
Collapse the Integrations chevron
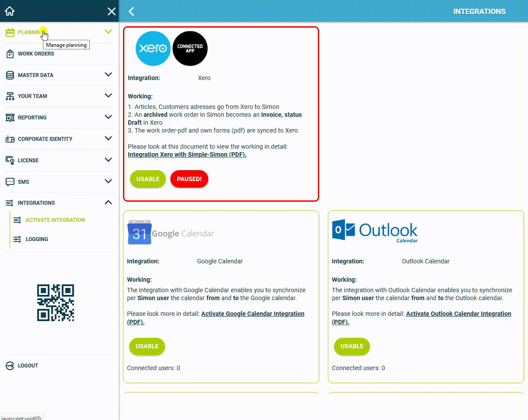(x=109, y=203)
